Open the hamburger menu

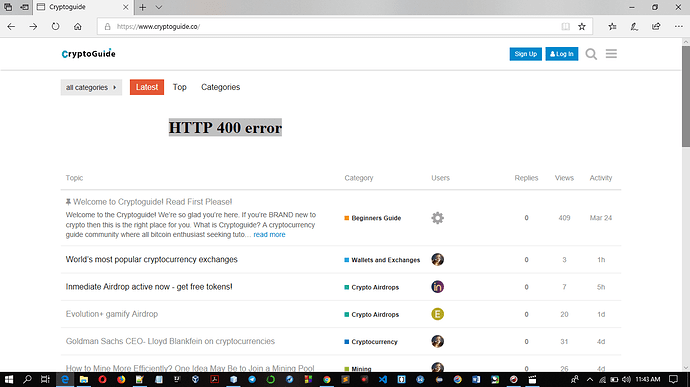click(611, 54)
